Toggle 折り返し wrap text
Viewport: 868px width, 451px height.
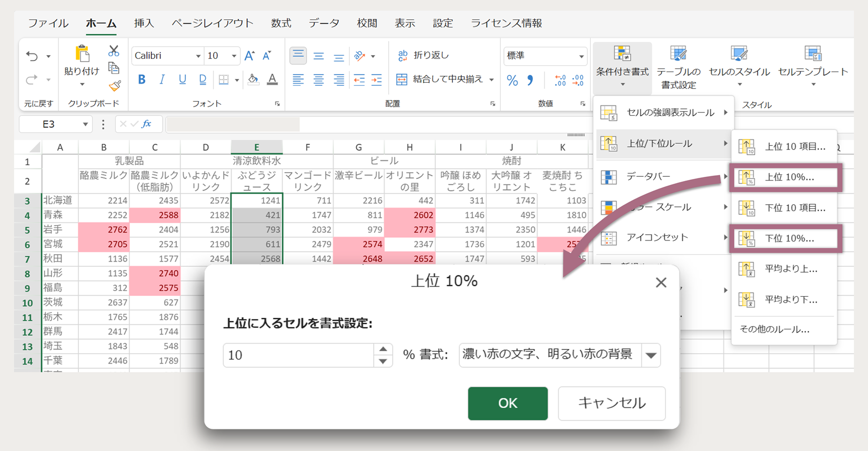[423, 55]
